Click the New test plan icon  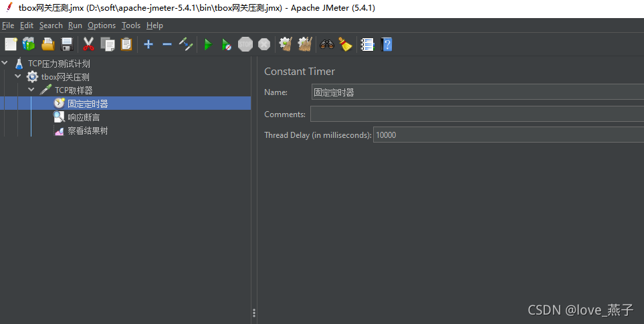[x=11, y=44]
